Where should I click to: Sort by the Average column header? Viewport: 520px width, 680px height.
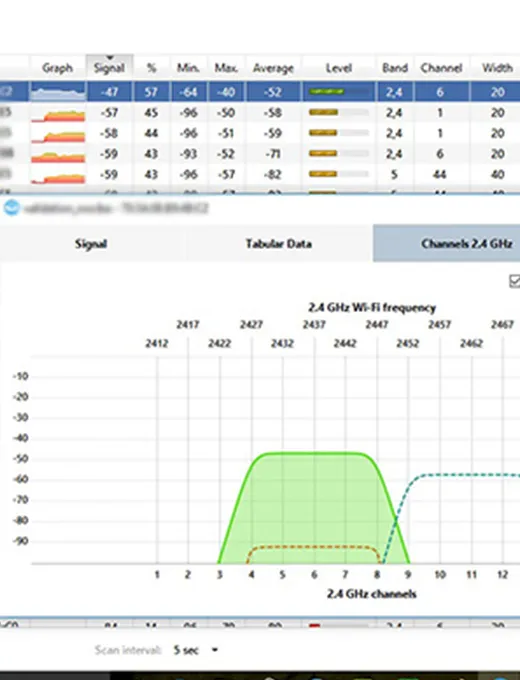coord(274,68)
